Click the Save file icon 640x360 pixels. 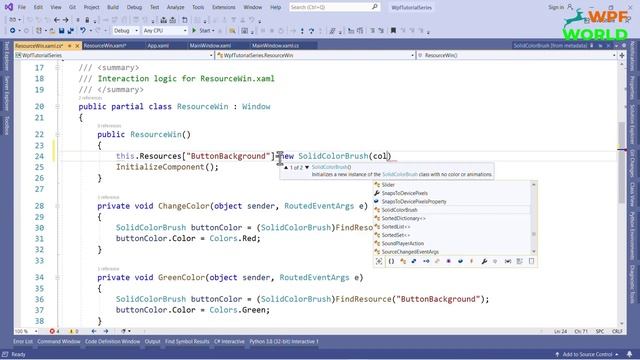[x=61, y=31]
